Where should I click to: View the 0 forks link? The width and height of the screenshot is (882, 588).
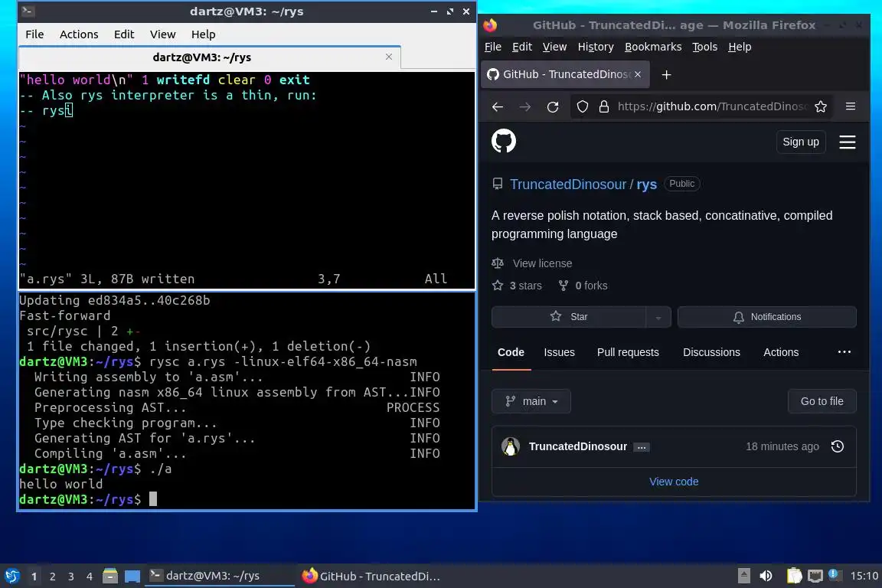click(x=583, y=286)
